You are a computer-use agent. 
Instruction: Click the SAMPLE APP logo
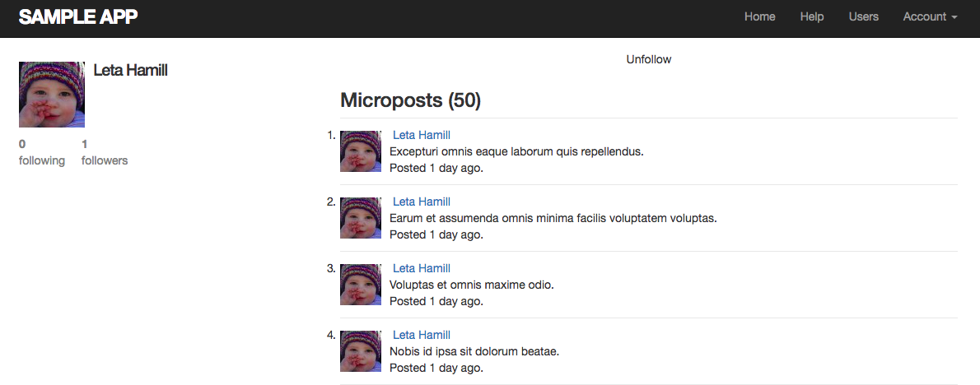tap(78, 16)
